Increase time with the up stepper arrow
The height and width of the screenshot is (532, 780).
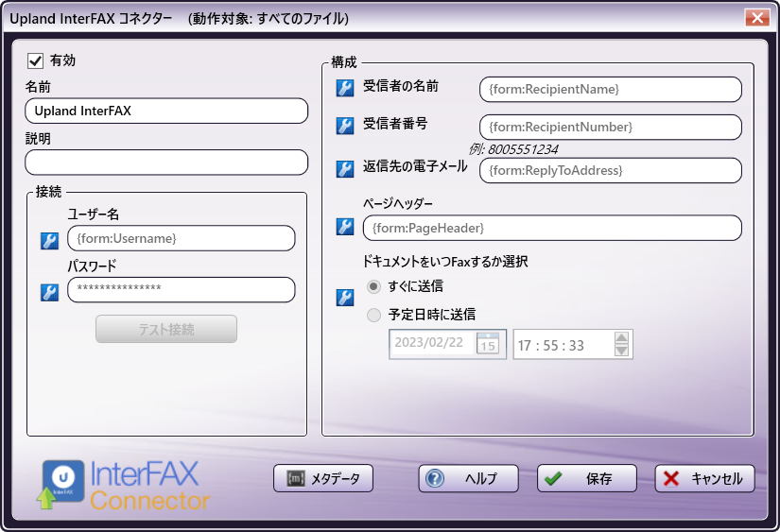click(621, 338)
